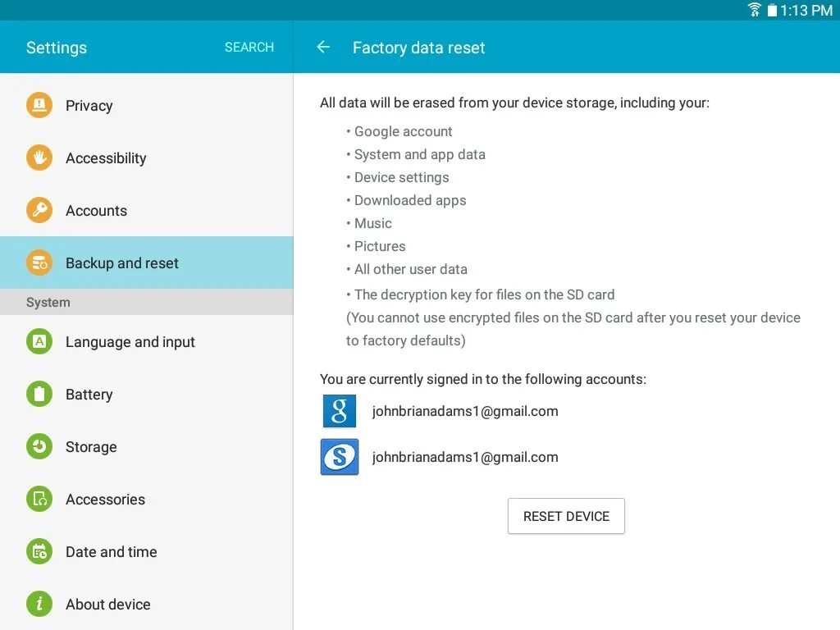Open About device

pyautogui.click(x=147, y=604)
